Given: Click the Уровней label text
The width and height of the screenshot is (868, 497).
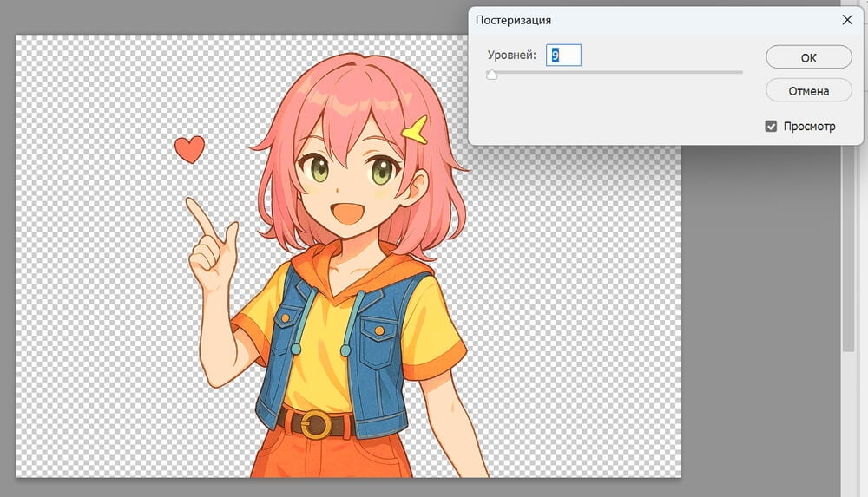Looking at the screenshot, I should 512,56.
